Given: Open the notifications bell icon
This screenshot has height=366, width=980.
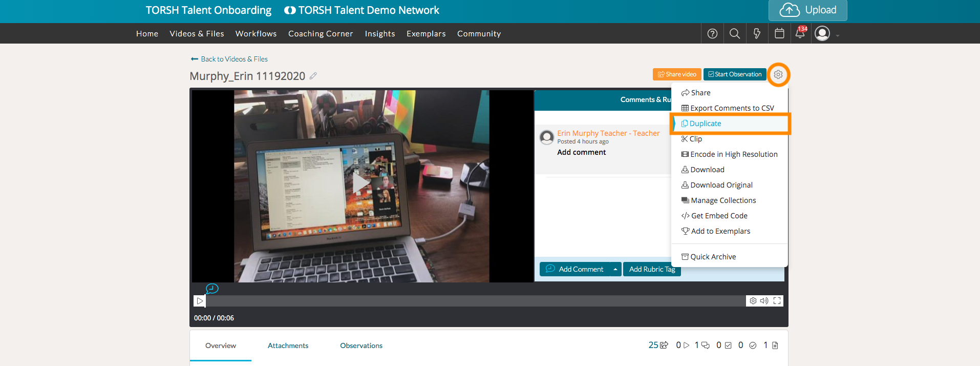Looking at the screenshot, I should [800, 34].
